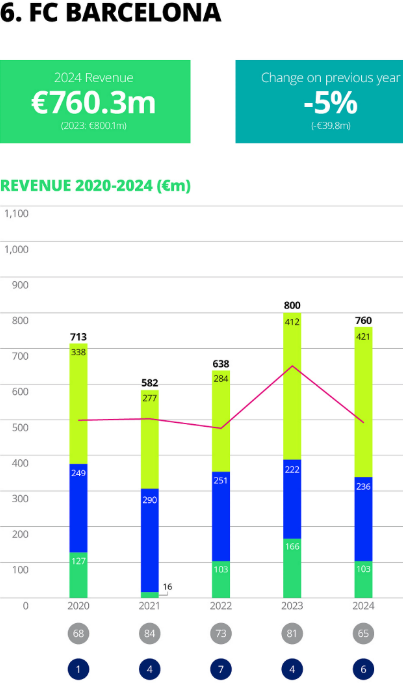Click the navy rank badge 7 under 2022
Image resolution: width=403 pixels, height=683 pixels.
coord(221,669)
